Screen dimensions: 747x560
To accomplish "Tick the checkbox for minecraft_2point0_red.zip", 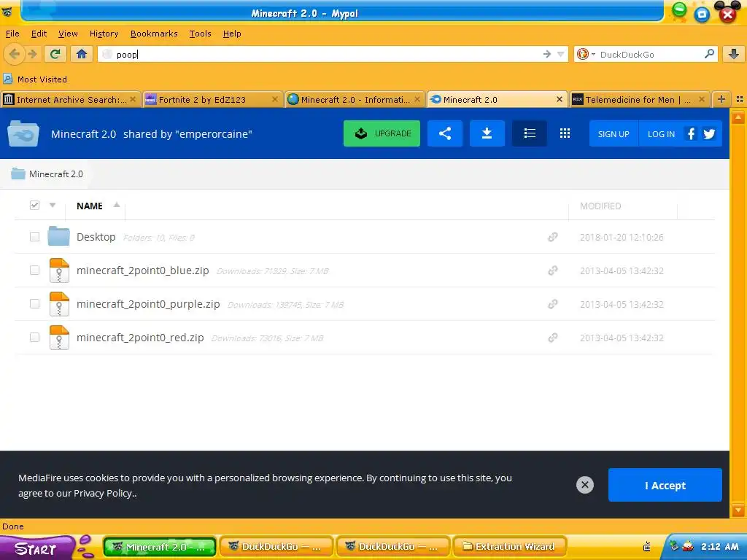I will 34,337.
